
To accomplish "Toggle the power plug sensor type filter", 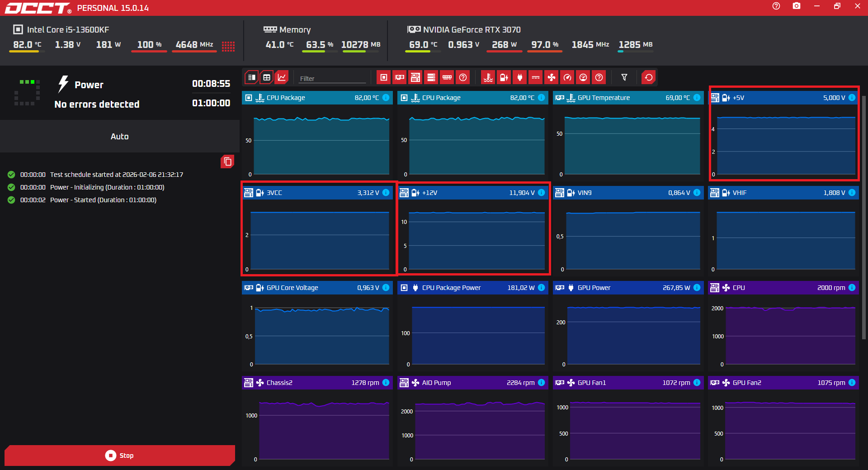I will [520, 77].
